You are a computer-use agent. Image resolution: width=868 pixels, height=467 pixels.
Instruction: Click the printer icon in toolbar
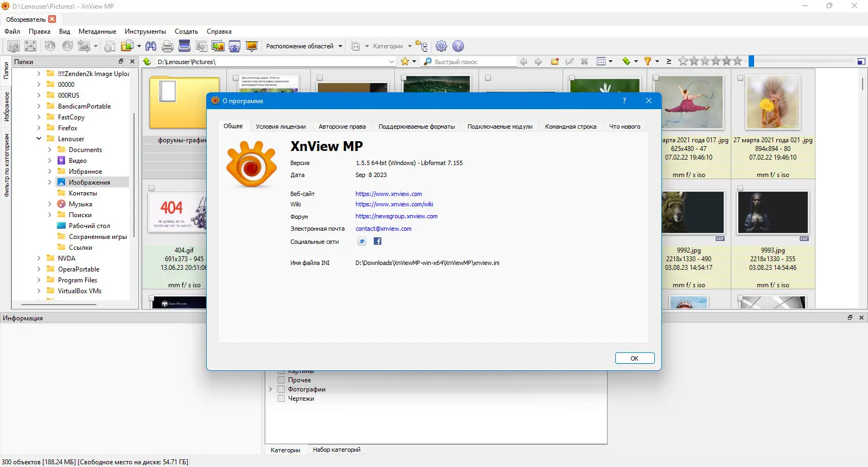coord(168,46)
